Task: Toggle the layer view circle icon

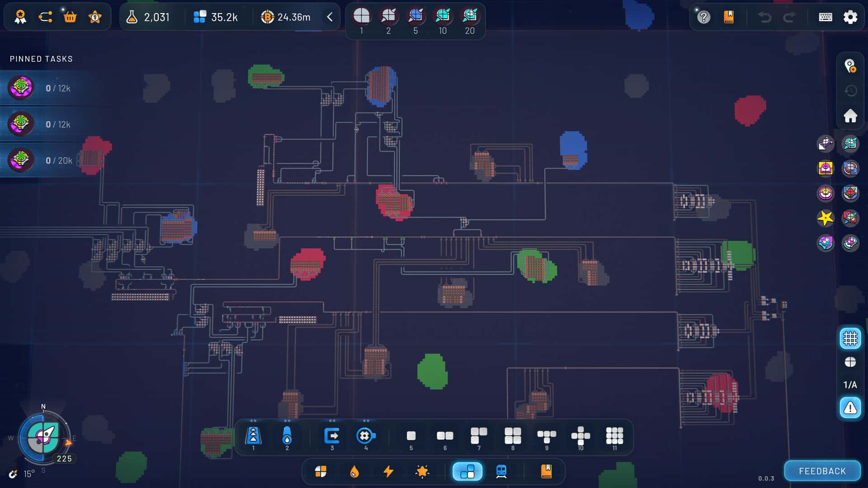Action: pos(850,362)
